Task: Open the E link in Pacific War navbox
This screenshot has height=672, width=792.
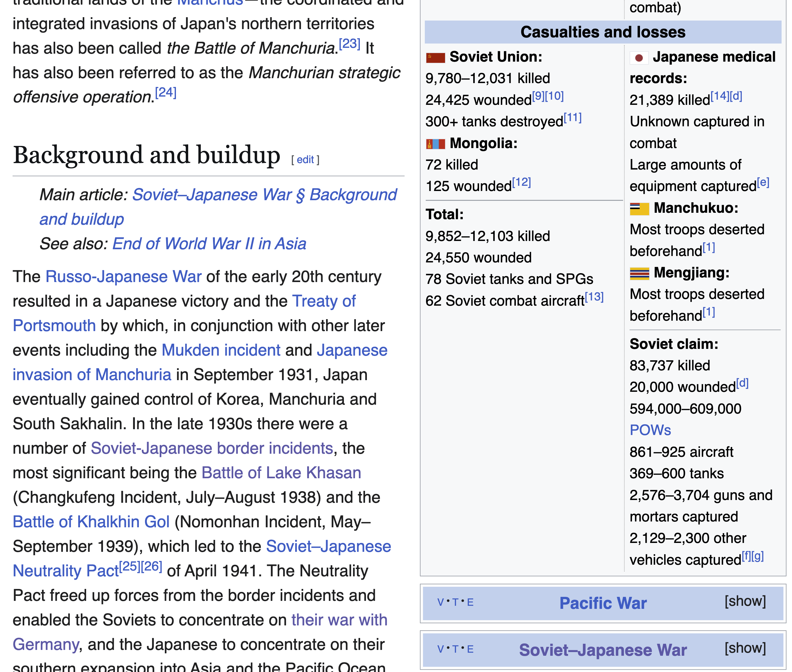Action: 470,602
